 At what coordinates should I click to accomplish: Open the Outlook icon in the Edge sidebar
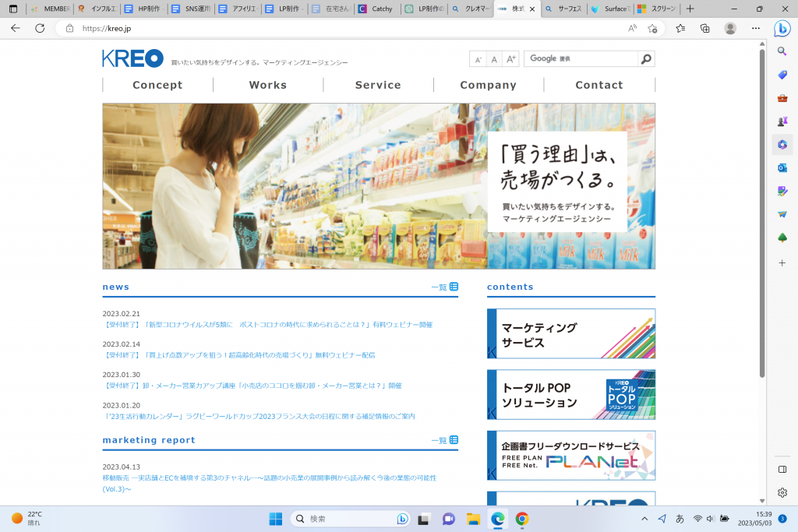coord(782,167)
